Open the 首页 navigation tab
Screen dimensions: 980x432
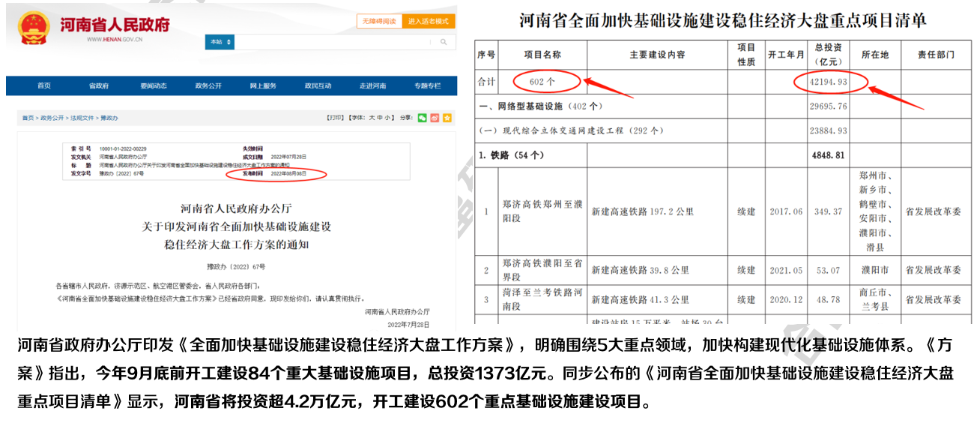point(44,86)
